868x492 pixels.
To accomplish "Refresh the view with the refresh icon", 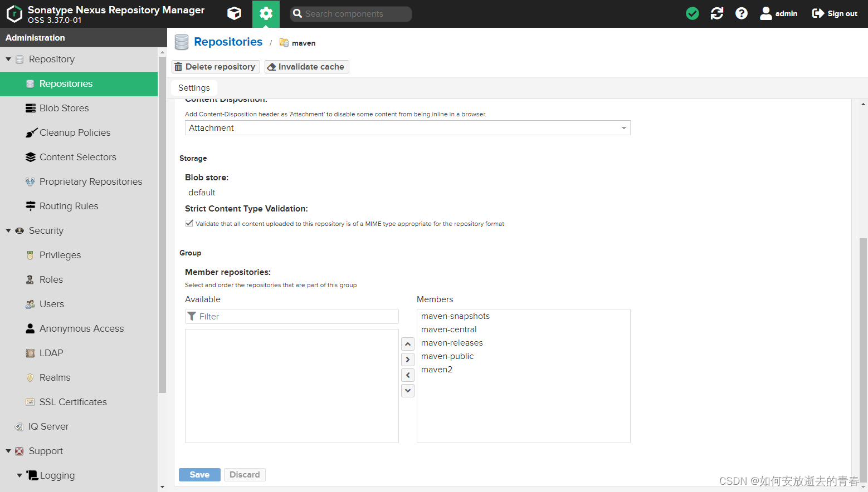I will pyautogui.click(x=717, y=13).
